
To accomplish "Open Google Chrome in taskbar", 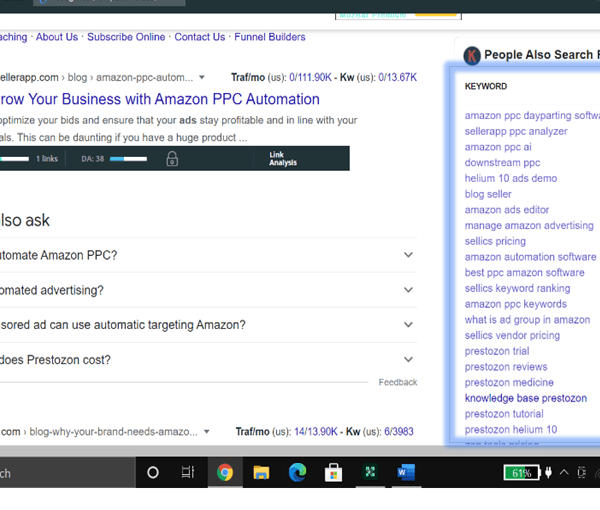I will (x=225, y=473).
